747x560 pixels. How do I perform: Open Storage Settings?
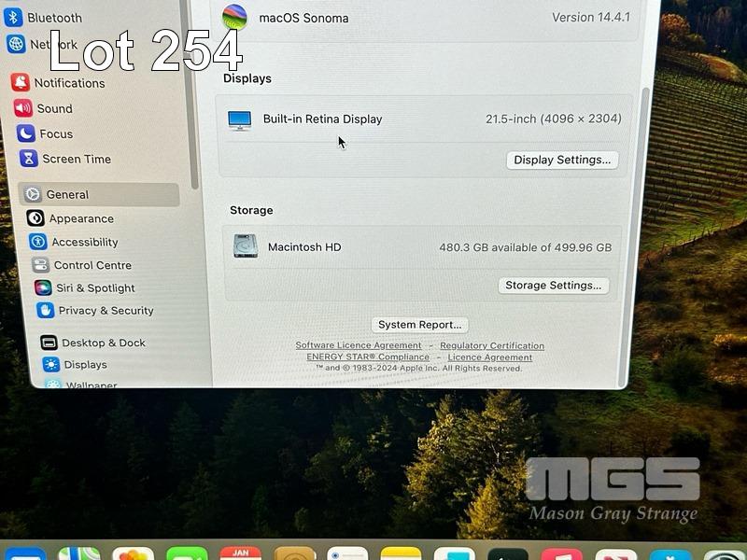pos(554,286)
